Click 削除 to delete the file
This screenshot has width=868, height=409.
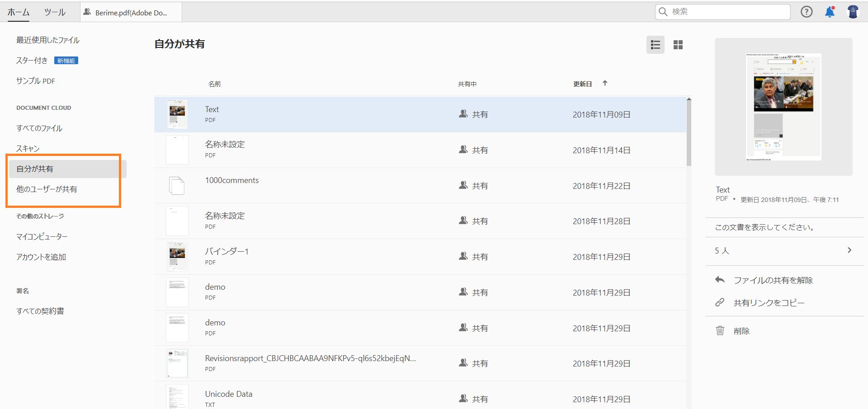click(741, 331)
